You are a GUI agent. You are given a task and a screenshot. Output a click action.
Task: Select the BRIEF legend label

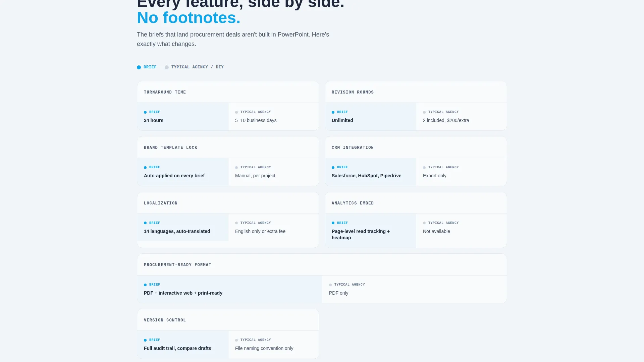150,67
